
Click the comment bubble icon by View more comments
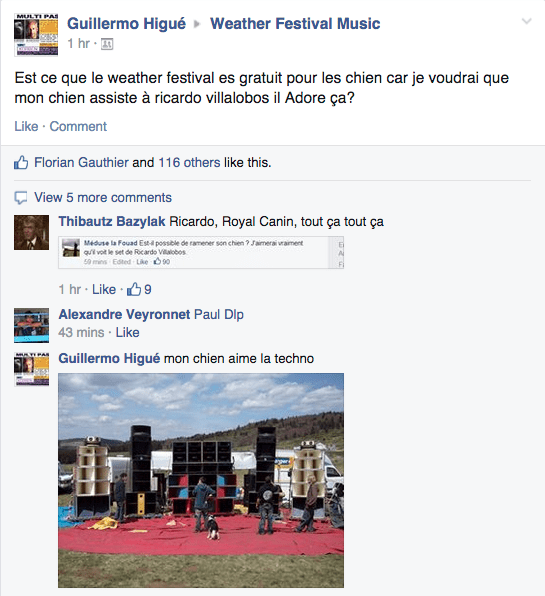[x=21, y=198]
